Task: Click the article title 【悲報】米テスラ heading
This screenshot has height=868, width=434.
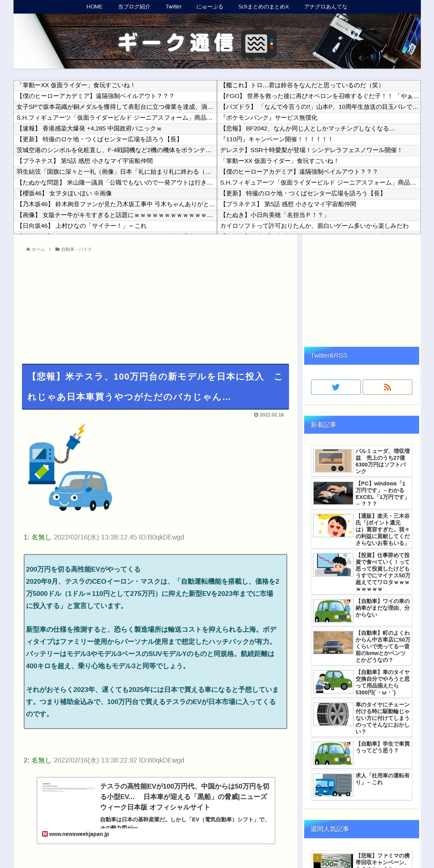Action: [155, 387]
